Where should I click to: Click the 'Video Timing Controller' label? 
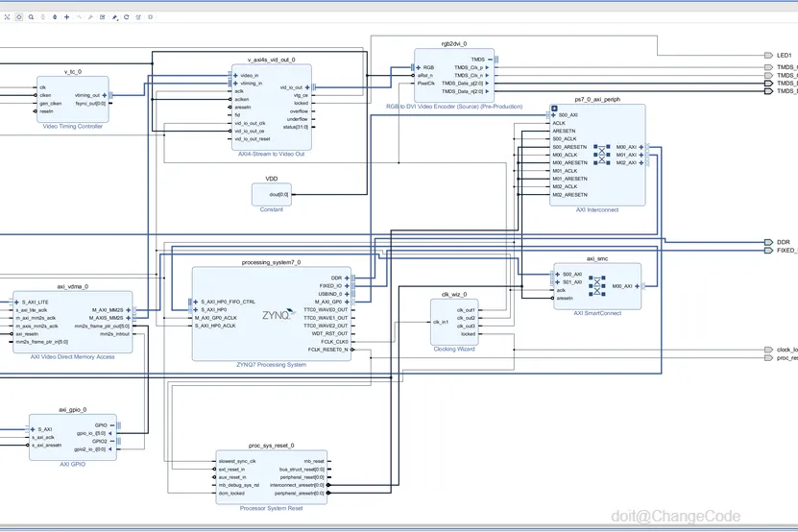click(x=72, y=126)
